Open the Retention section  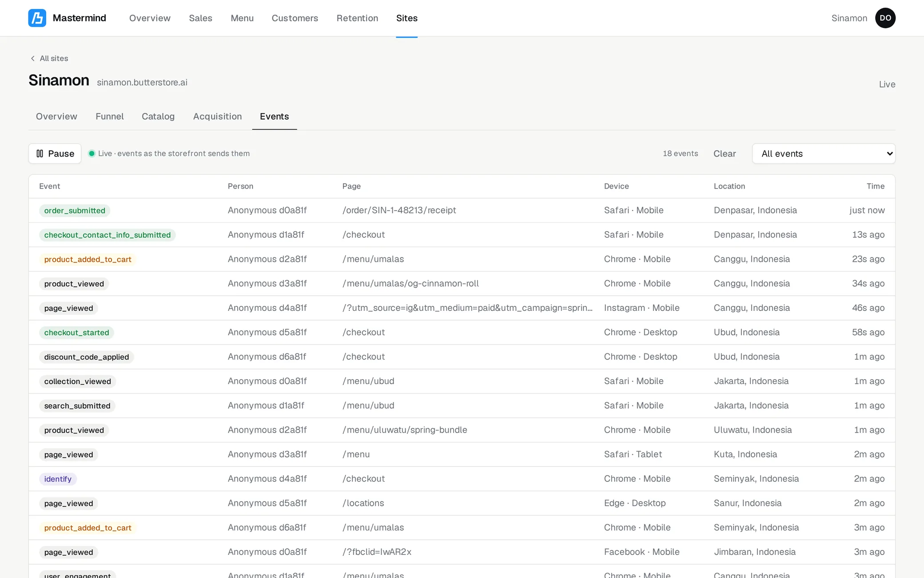tap(357, 18)
